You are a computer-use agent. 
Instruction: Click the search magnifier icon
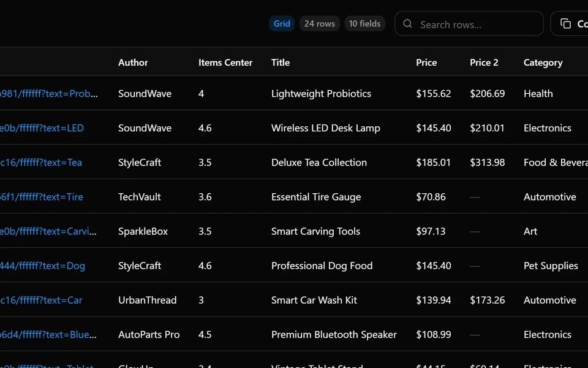pyautogui.click(x=408, y=24)
